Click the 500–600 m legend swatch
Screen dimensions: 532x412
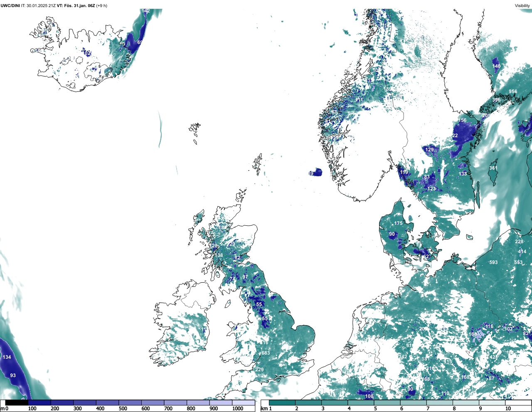tap(130, 402)
